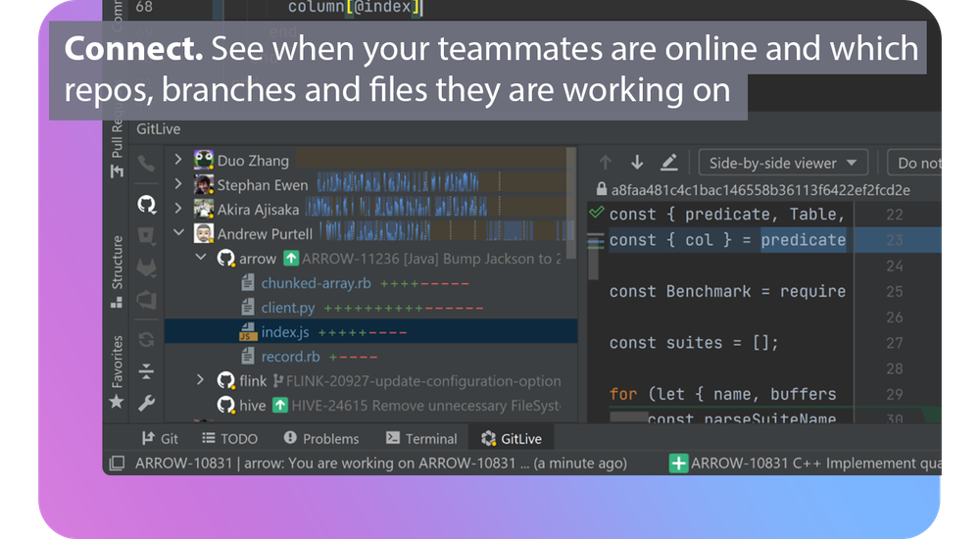Click the pencil edit source icon

click(x=668, y=163)
